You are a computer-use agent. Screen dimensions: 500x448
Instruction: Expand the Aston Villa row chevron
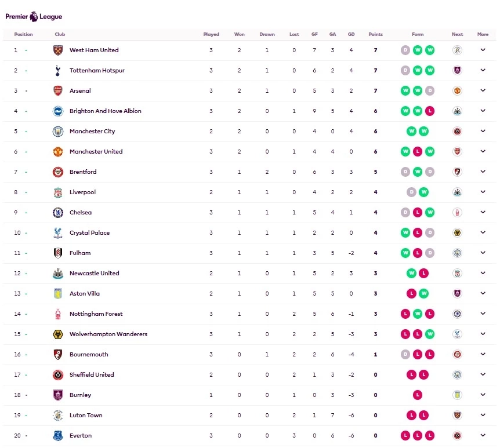pyautogui.click(x=483, y=293)
